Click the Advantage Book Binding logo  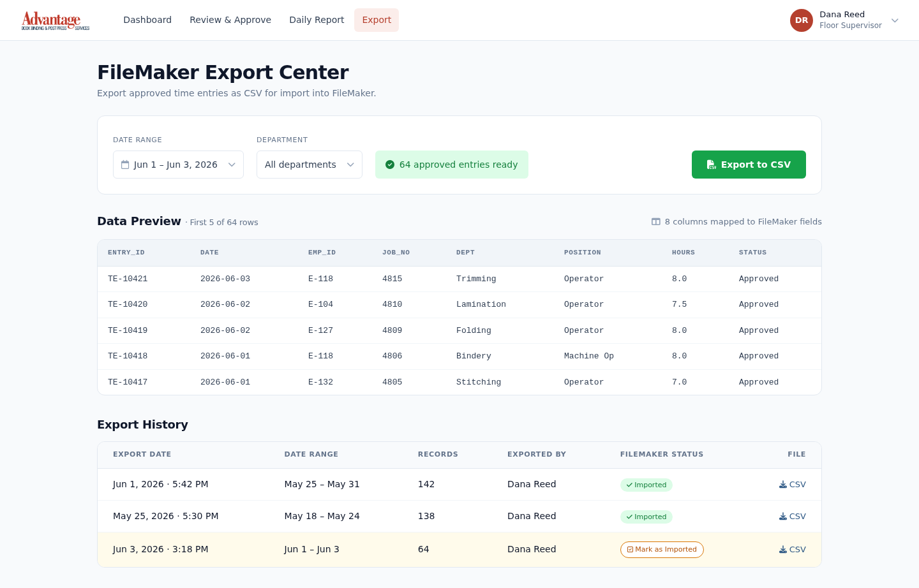[56, 20]
